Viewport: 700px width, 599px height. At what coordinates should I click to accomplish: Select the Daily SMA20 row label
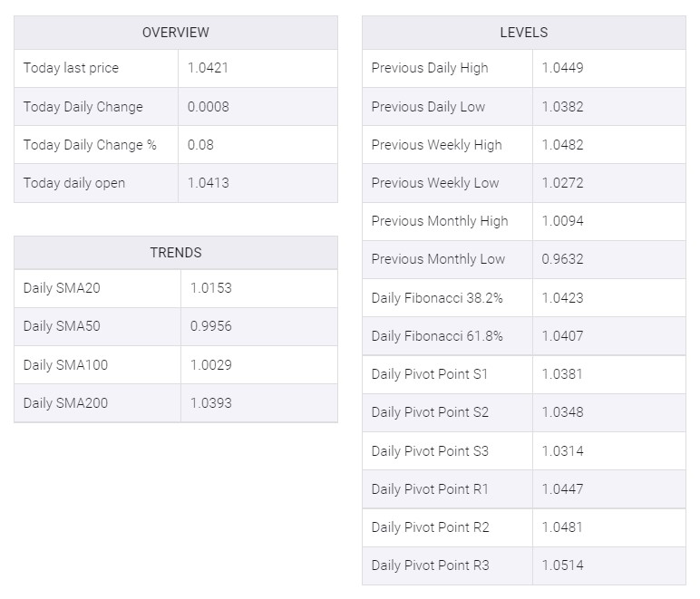click(x=62, y=288)
